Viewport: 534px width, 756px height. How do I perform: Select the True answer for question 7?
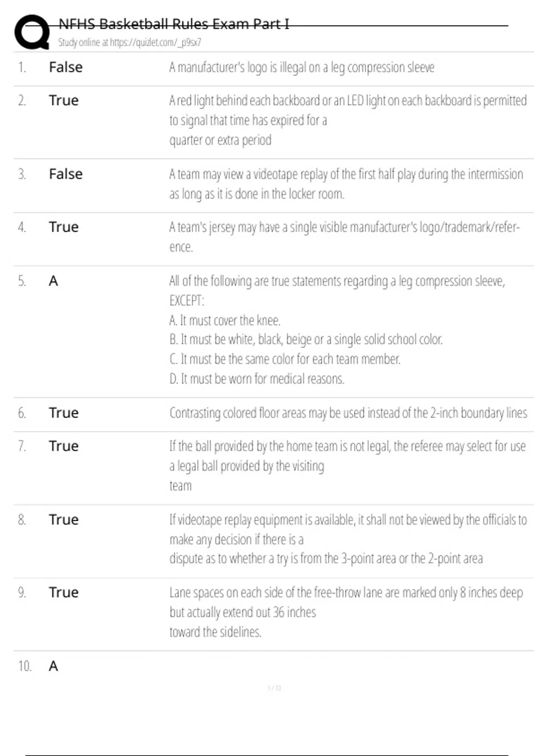point(64,446)
